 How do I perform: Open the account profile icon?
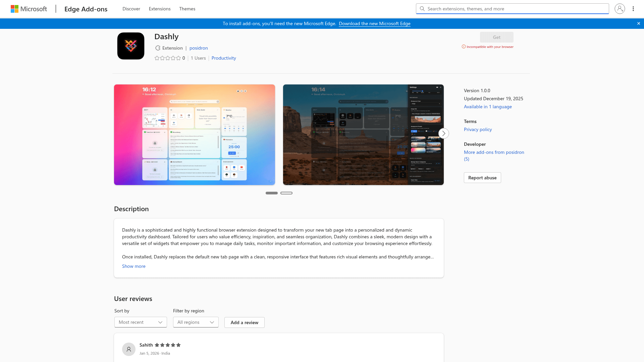620,9
